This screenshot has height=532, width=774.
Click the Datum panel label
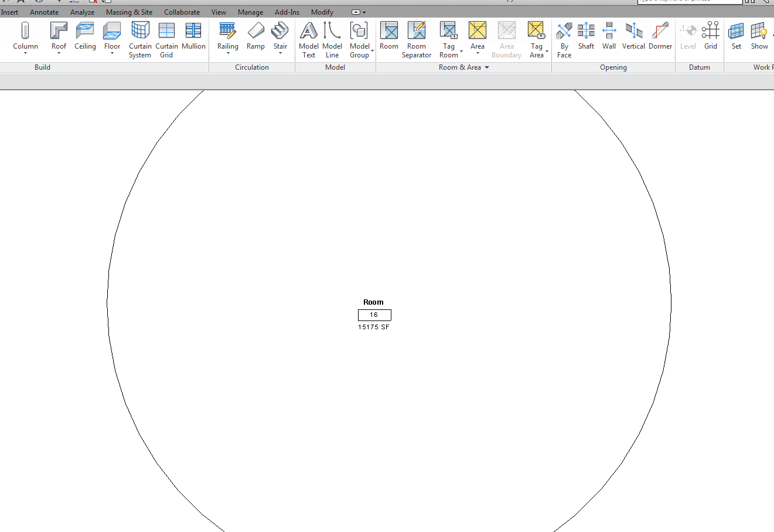point(700,67)
